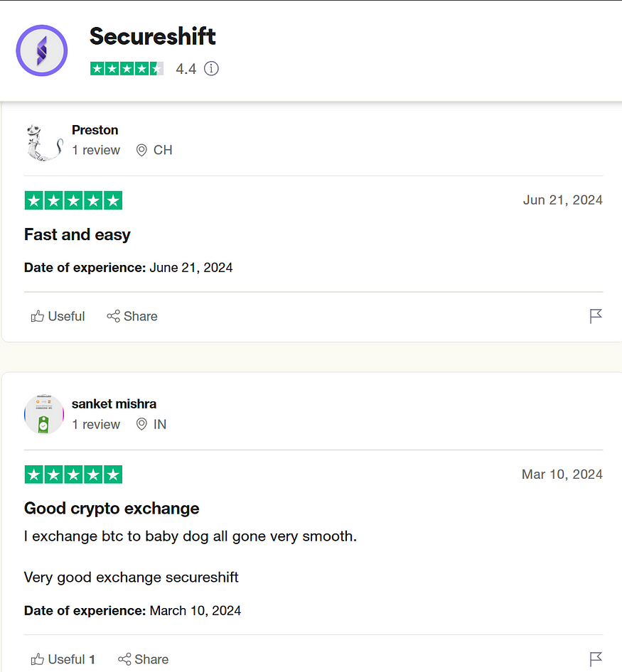Image resolution: width=622 pixels, height=672 pixels.
Task: Click Preston's five-star rating graphic
Action: [73, 200]
